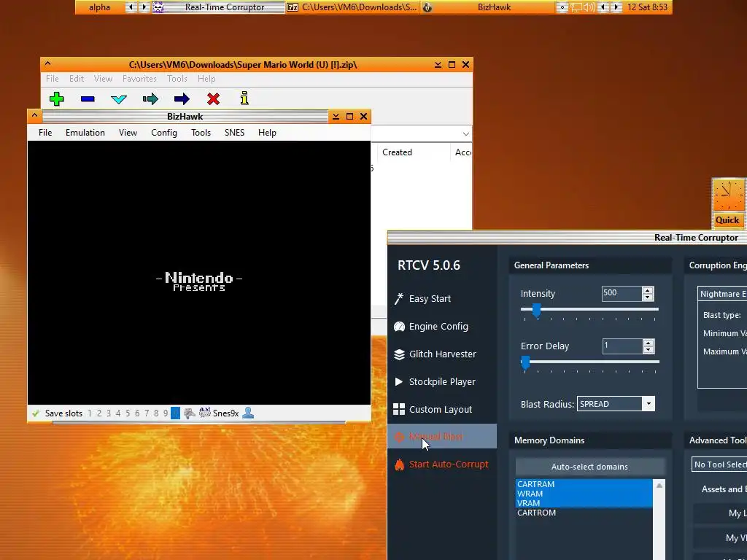Click the Custom Layout grid icon
Viewport: 747px width, 560px height.
[399, 409]
